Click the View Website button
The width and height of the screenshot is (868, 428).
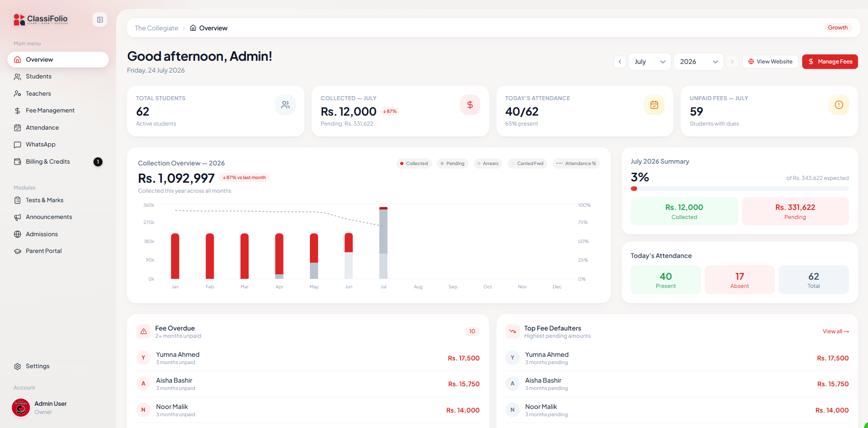point(770,62)
